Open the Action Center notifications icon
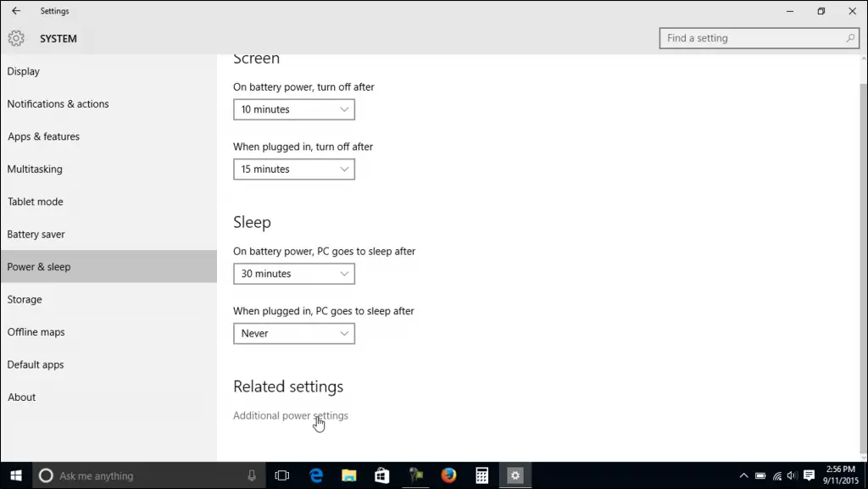Viewport: 868px width, 489px height. (x=809, y=475)
